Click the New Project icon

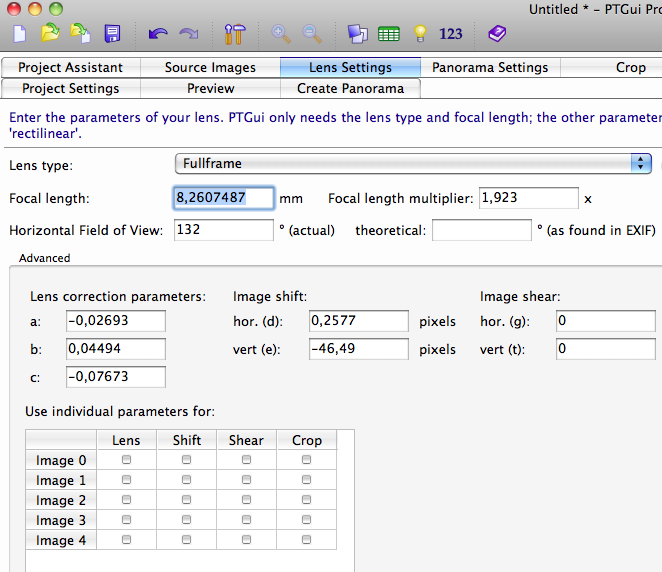[x=20, y=34]
